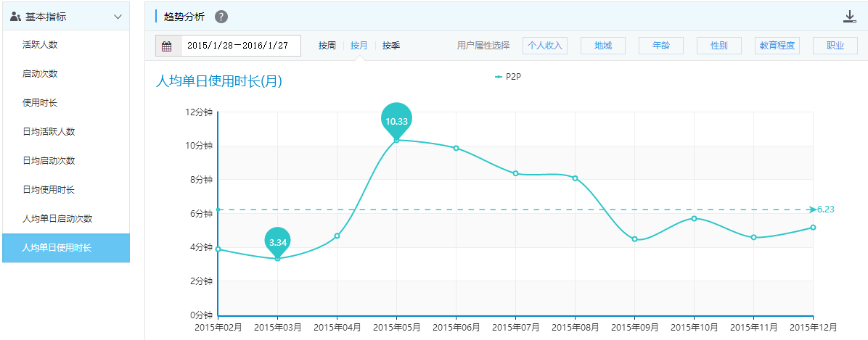868x340 pixels.
Task: Click the download icon at top right
Action: [x=850, y=17]
